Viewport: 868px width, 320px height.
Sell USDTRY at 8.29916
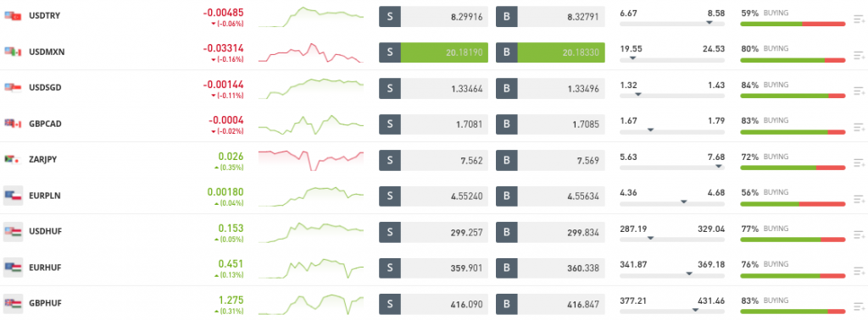pyautogui.click(x=433, y=17)
